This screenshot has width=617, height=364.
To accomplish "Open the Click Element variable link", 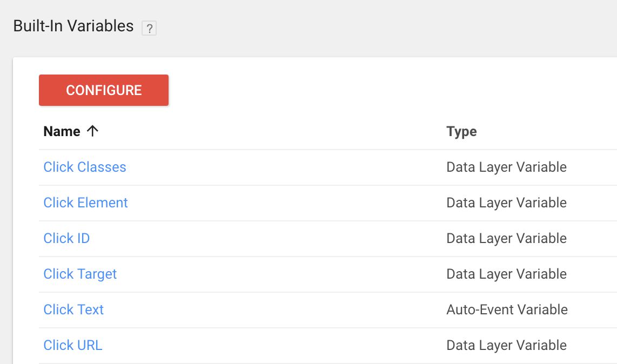I will (85, 203).
